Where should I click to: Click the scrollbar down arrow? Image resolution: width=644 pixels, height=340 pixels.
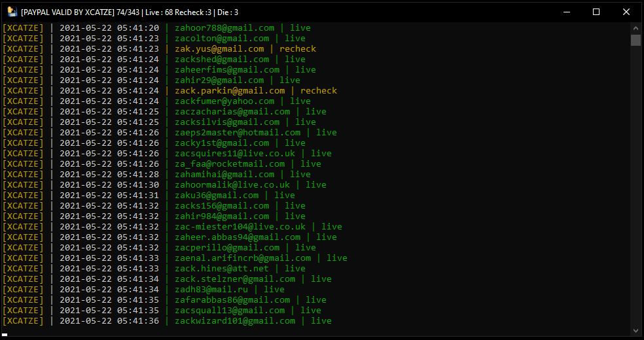click(635, 331)
